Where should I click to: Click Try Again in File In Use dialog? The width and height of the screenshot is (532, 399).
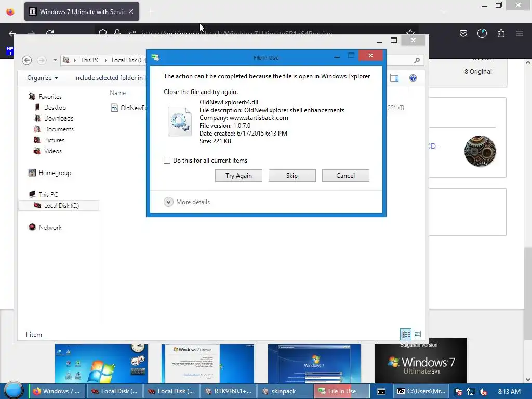[238, 176]
